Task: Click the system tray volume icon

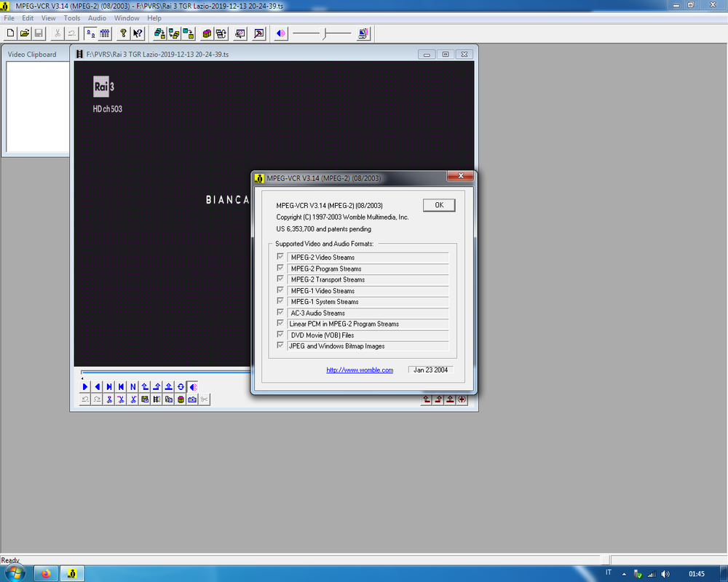Action: (x=665, y=574)
